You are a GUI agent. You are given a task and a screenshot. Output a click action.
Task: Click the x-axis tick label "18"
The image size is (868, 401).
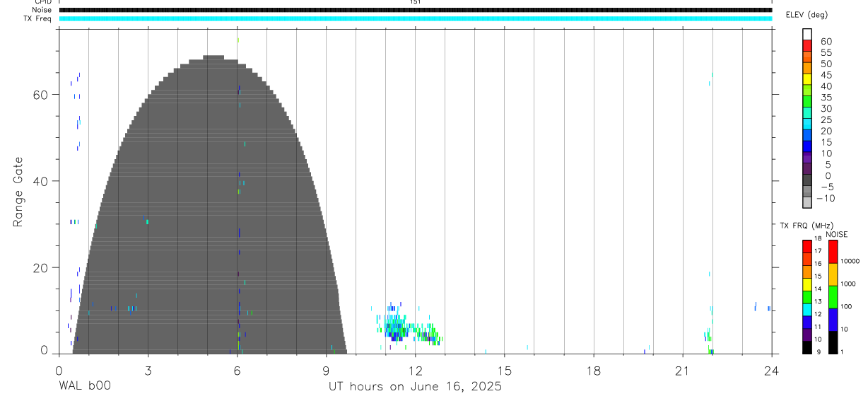coord(593,370)
